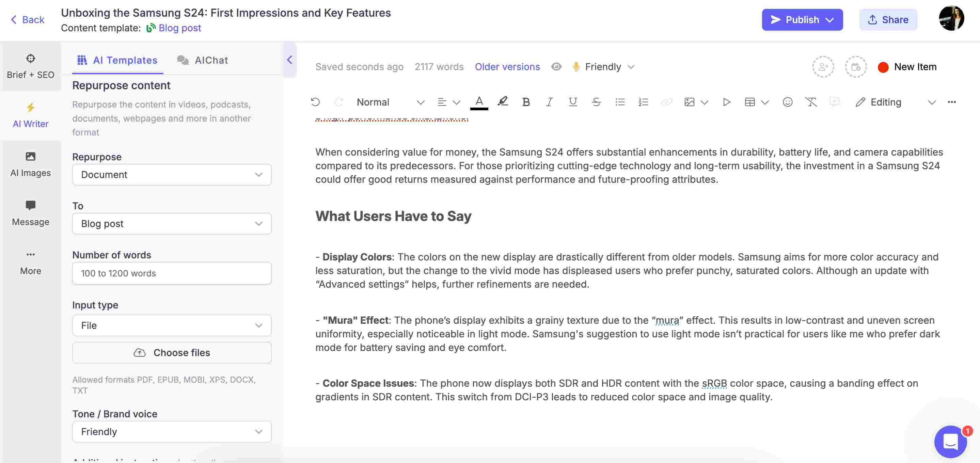
Task: Toggle bold formatting
Action: tap(526, 102)
